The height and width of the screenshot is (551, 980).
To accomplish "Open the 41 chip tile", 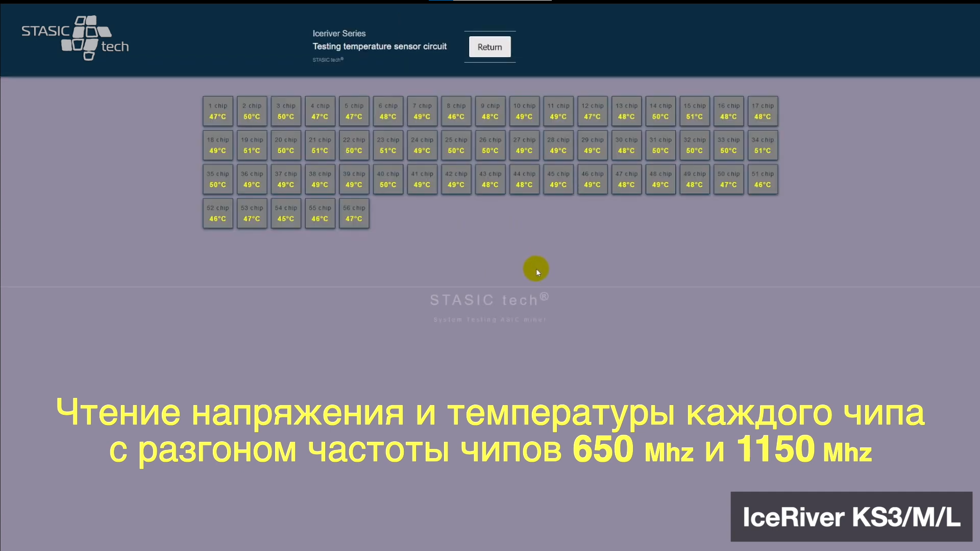I will (x=422, y=179).
